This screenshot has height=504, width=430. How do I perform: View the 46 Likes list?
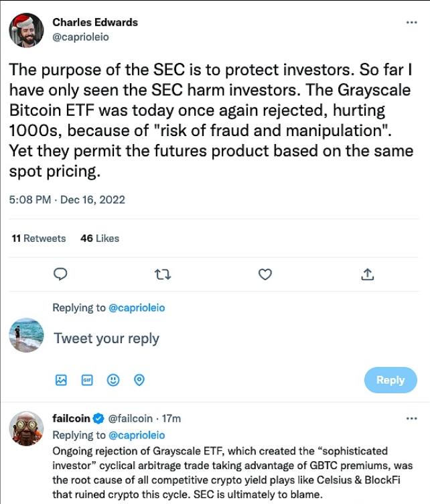point(99,238)
